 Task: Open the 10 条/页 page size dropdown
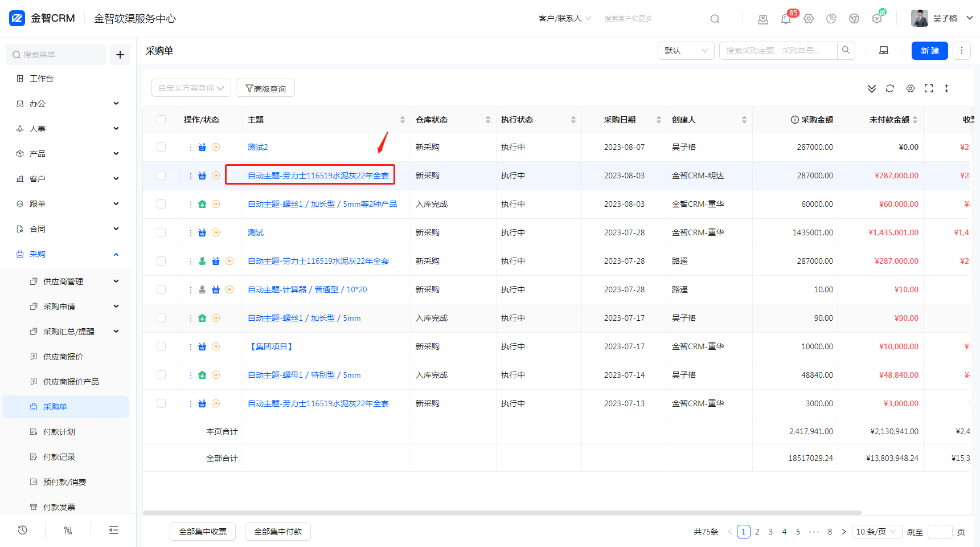pyautogui.click(x=877, y=532)
